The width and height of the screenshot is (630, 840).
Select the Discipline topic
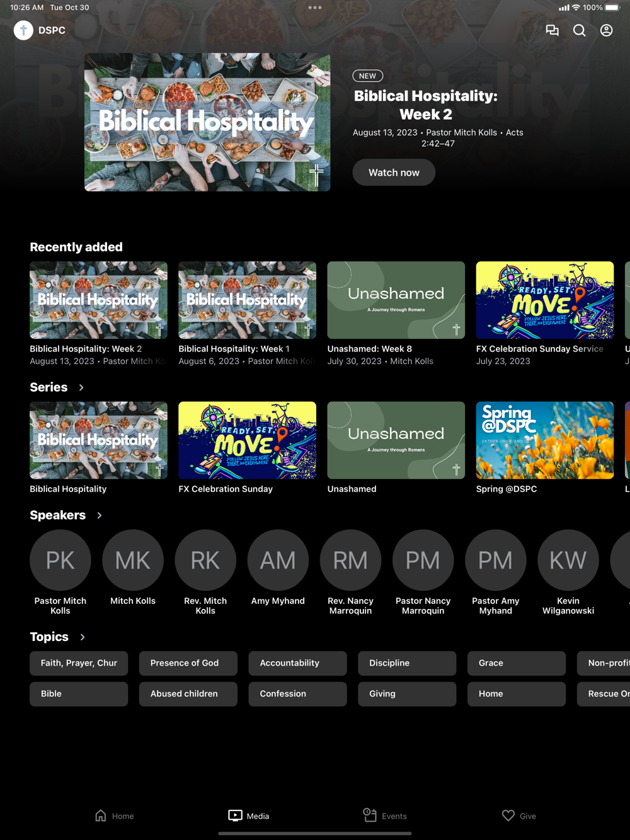click(x=407, y=663)
